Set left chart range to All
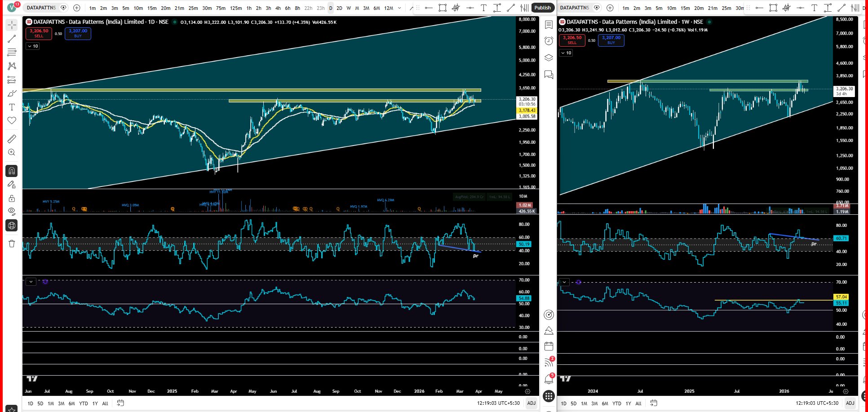Viewport: 868px width, 412px height. (x=105, y=403)
